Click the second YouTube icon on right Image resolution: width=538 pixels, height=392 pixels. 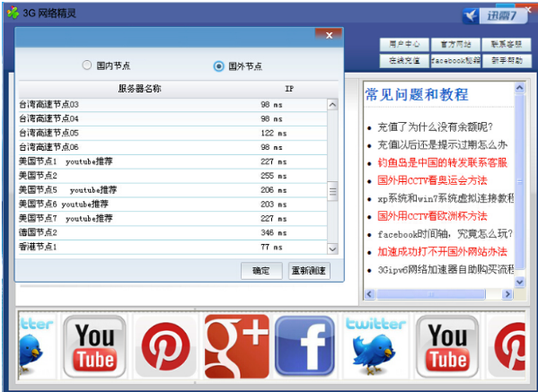pos(447,346)
